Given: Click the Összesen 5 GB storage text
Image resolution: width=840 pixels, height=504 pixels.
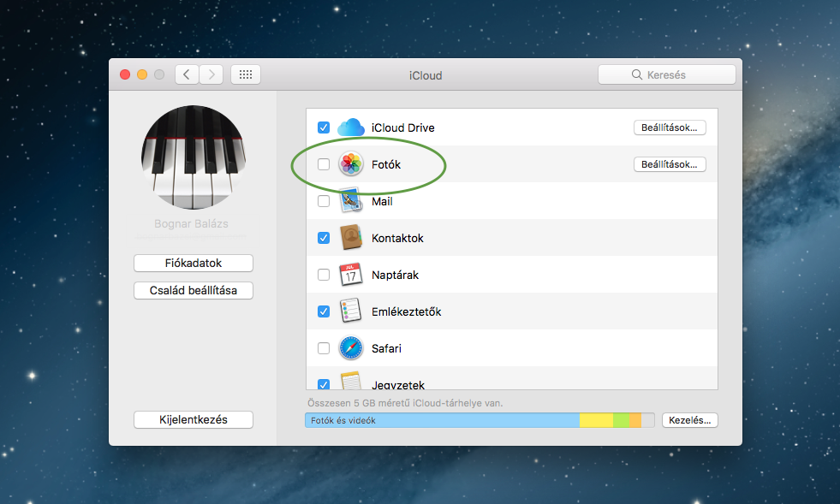Looking at the screenshot, I should click(405, 403).
